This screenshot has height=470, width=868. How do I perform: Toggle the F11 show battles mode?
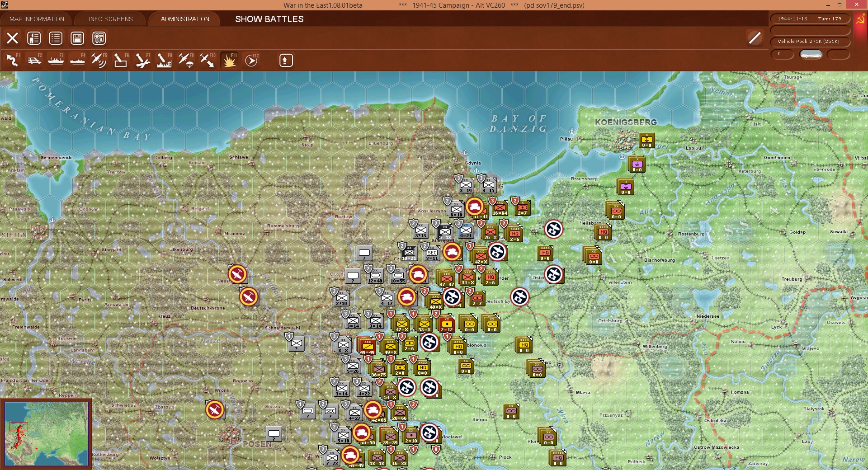229,60
